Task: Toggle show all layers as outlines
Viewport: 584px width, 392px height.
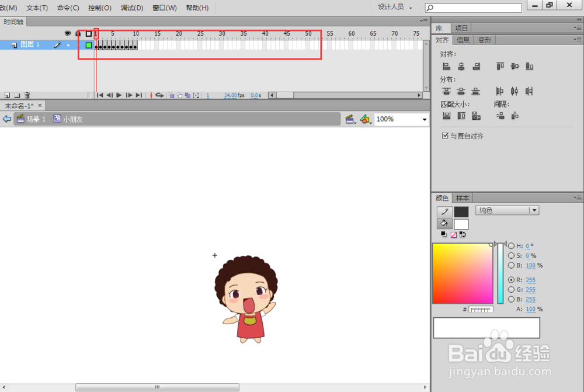Action: pyautogui.click(x=89, y=34)
